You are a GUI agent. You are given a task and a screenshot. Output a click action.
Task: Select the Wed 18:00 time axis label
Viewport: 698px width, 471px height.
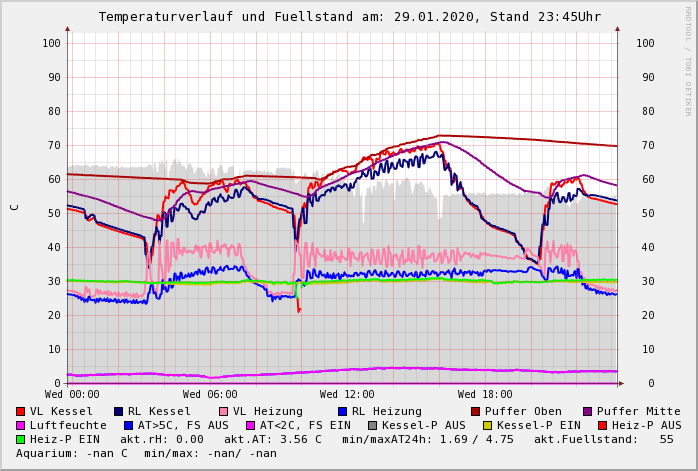[x=485, y=395]
